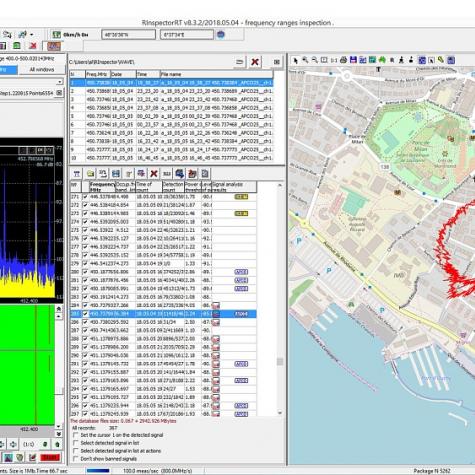Print the map using the printer icon
This screenshot has height=475, width=475.
[x=343, y=60]
